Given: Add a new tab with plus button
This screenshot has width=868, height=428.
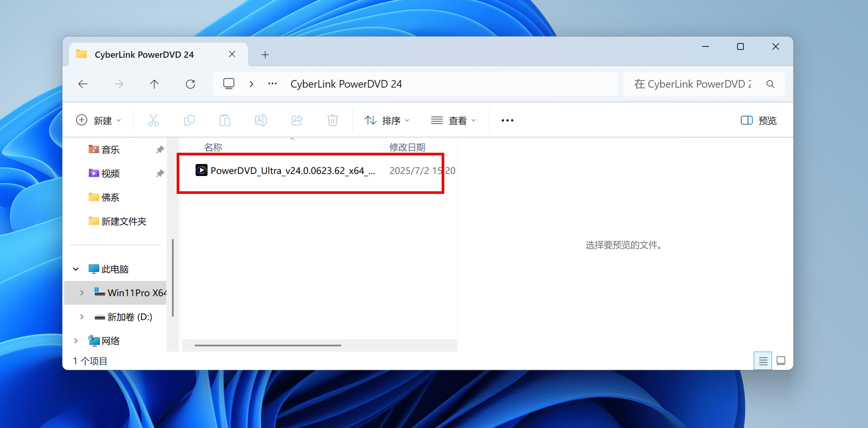Looking at the screenshot, I should tap(265, 55).
